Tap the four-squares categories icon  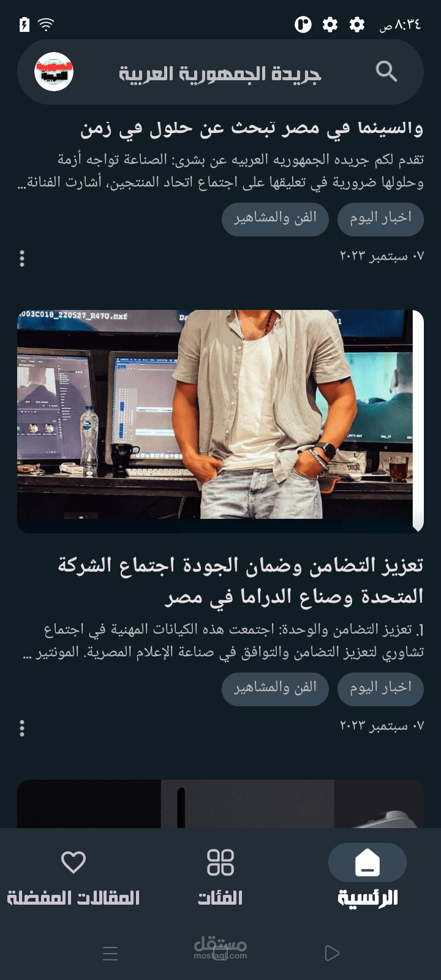coord(221,862)
